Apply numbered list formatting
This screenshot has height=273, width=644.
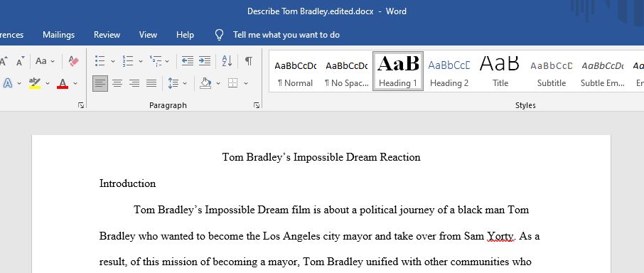tap(128, 61)
